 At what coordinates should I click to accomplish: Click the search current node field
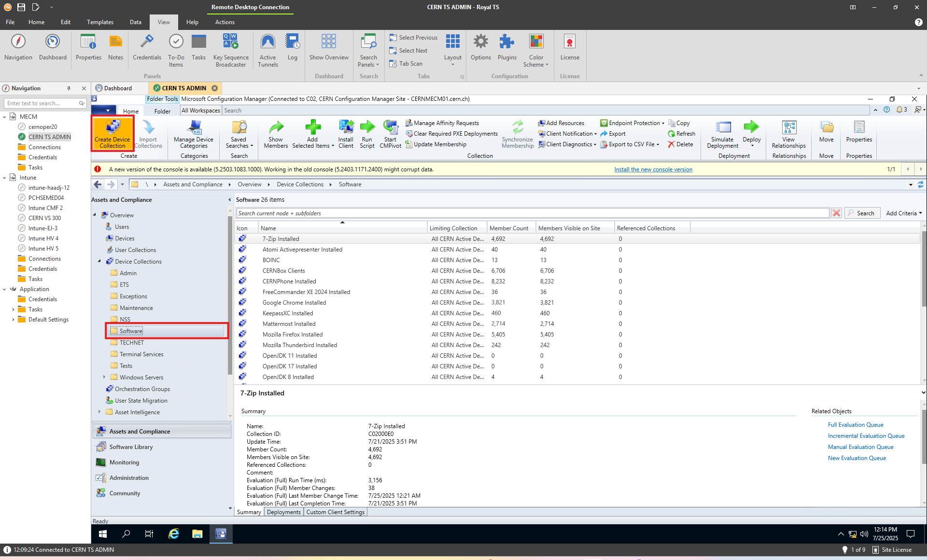click(x=531, y=213)
